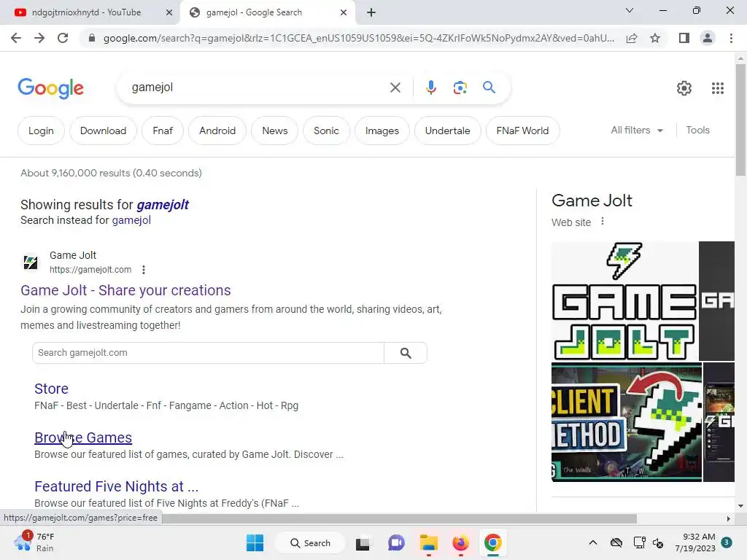747x560 pixels.
Task: Clear the Google search box
Action: [395, 87]
